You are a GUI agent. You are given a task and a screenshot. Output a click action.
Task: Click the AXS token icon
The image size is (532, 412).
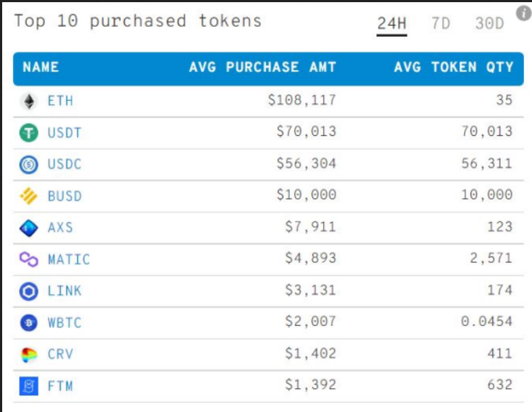[29, 228]
